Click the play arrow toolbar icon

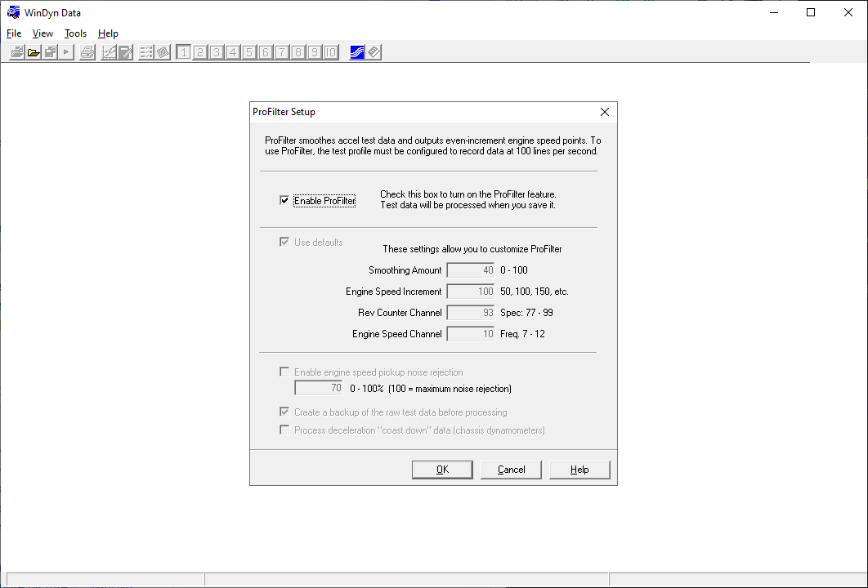click(x=66, y=52)
